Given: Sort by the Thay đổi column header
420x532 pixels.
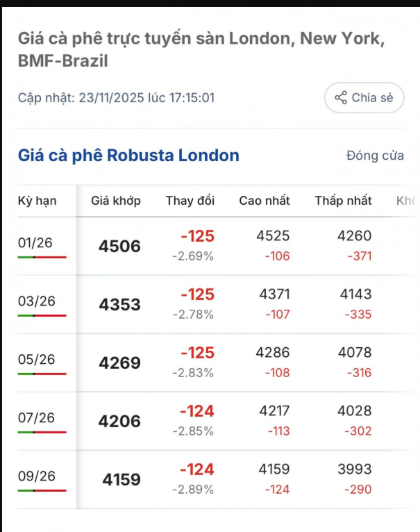Looking at the screenshot, I should [x=190, y=201].
